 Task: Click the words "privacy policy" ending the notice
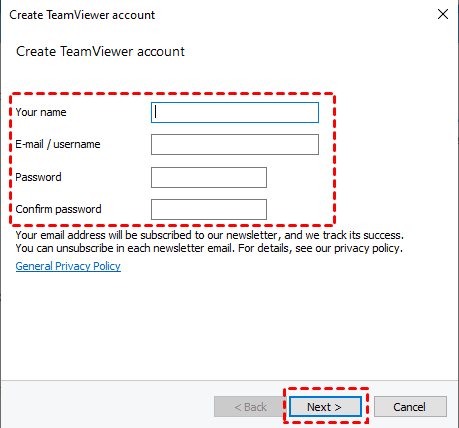pos(368,248)
